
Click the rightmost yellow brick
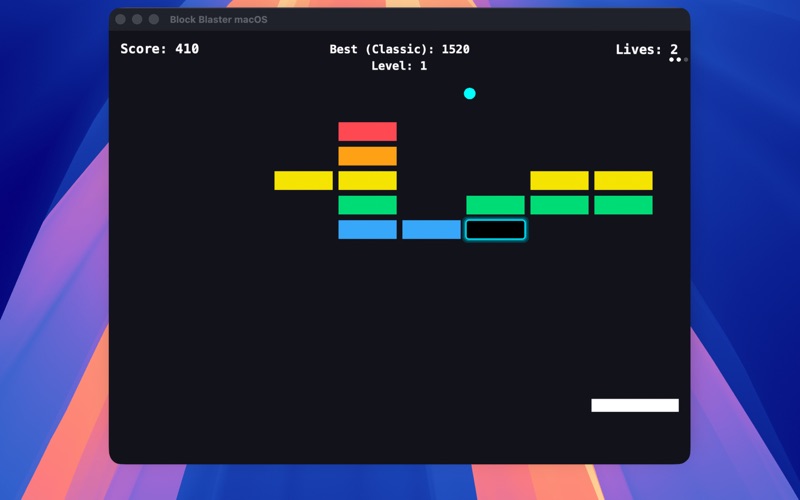point(623,181)
